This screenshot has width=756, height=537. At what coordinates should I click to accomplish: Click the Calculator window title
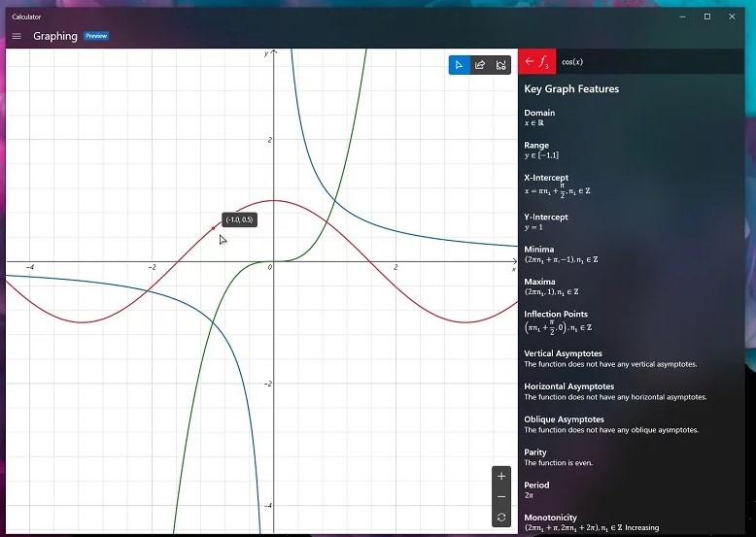pyautogui.click(x=26, y=17)
